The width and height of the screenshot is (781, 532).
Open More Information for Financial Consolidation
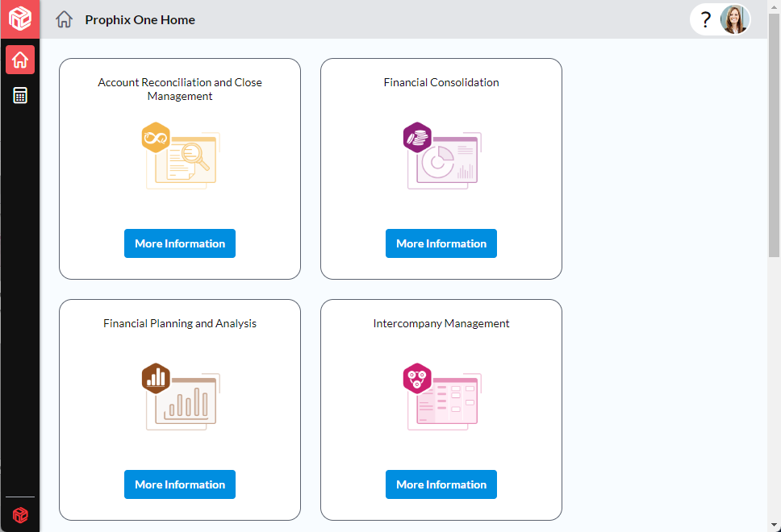441,243
